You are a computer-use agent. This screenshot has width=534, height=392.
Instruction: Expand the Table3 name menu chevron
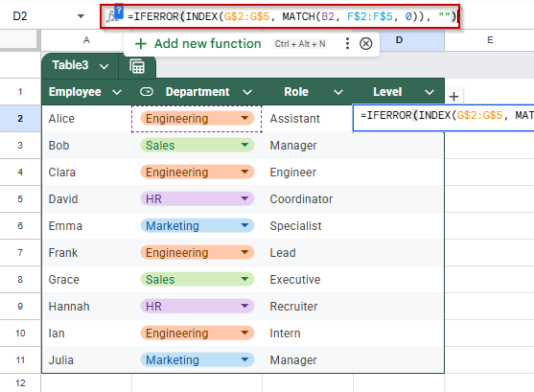(104, 66)
